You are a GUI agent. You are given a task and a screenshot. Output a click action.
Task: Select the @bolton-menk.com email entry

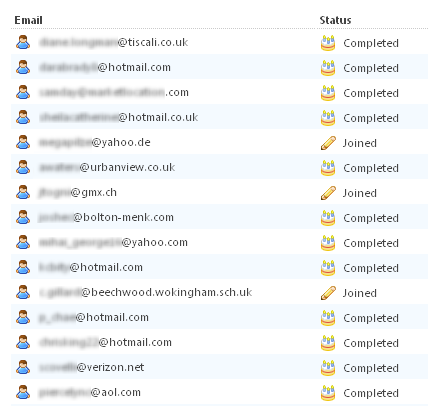106,217
